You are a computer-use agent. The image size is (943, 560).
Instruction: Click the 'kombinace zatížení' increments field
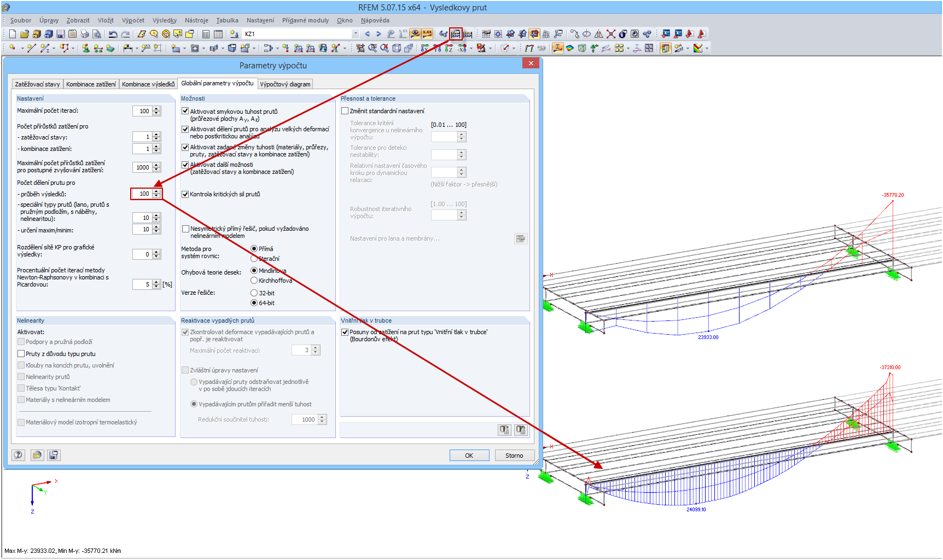(142, 149)
